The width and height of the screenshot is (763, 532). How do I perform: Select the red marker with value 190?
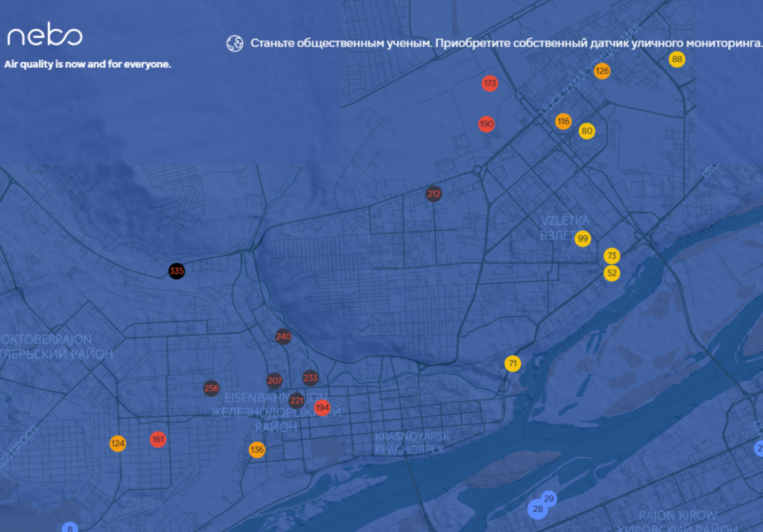(487, 124)
